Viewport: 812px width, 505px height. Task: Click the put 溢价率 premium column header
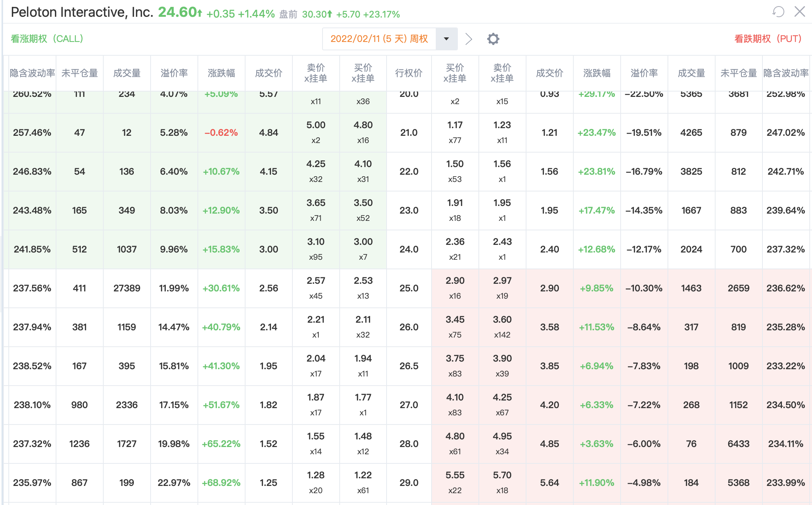[x=644, y=73]
